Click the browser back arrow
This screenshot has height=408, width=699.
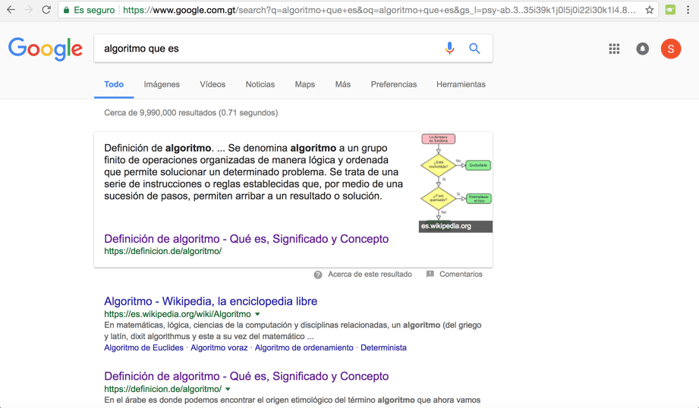(x=11, y=10)
